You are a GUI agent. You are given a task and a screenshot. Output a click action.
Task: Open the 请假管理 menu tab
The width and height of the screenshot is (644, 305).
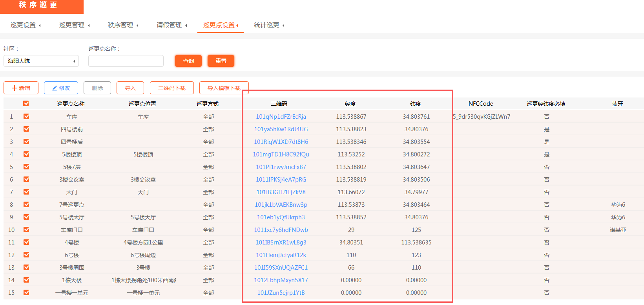click(171, 25)
